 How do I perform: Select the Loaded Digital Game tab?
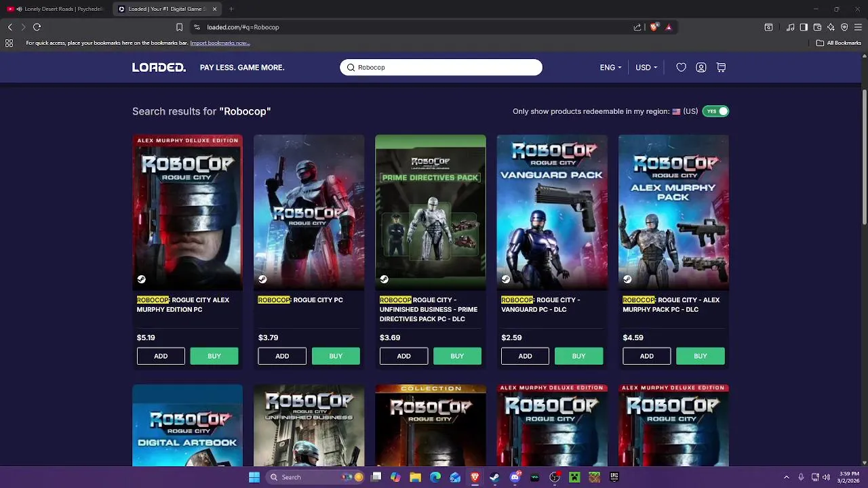pyautogui.click(x=167, y=9)
